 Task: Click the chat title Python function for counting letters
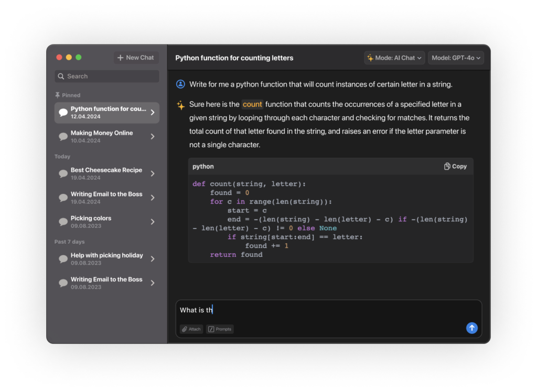[x=234, y=58]
